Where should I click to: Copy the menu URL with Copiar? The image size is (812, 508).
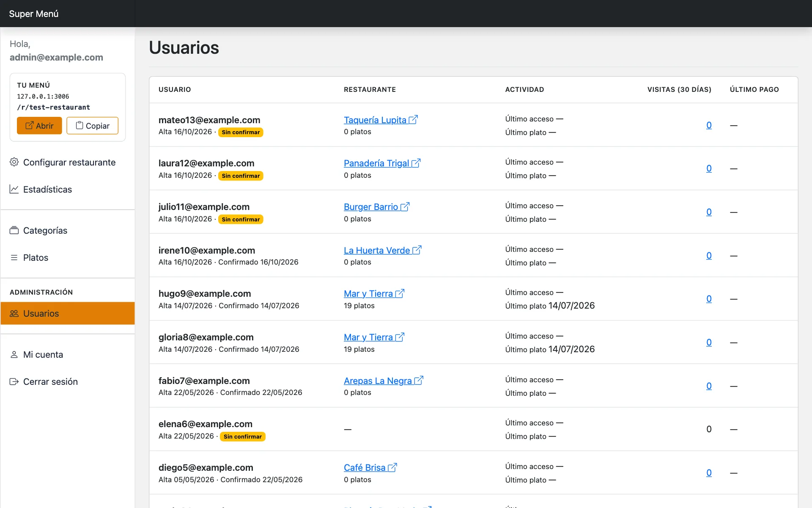click(x=92, y=126)
